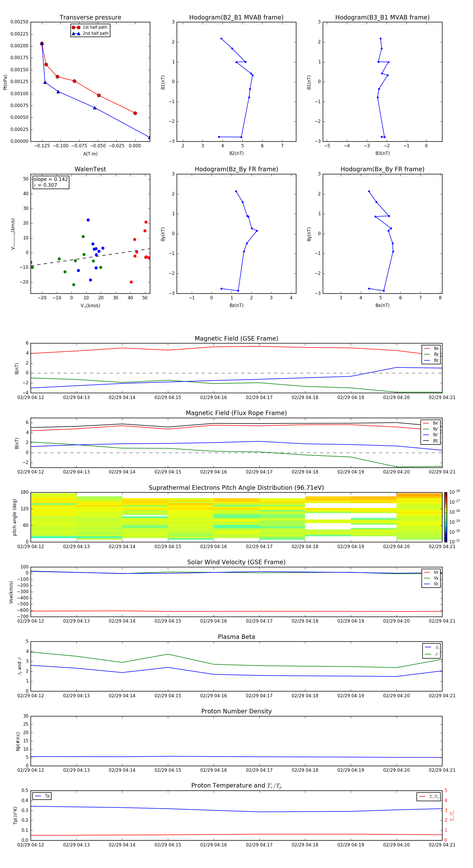Click the "Magnetic Field (GSE Frame)" title
Viewport: 473px width, 868px height.
pos(236,339)
